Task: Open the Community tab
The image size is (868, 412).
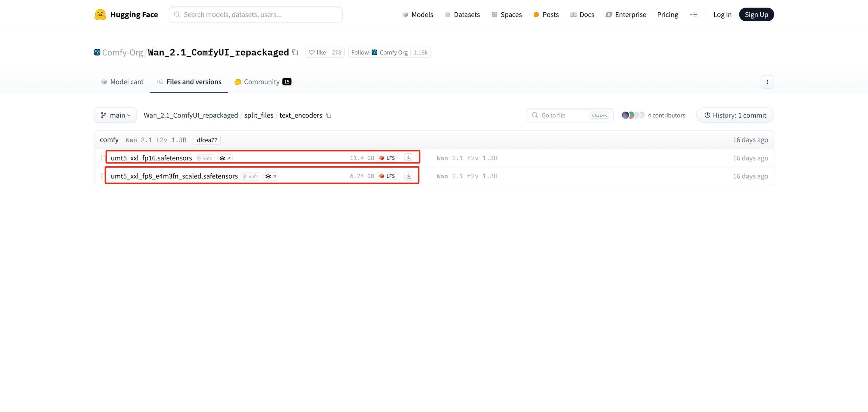Action: tap(262, 82)
